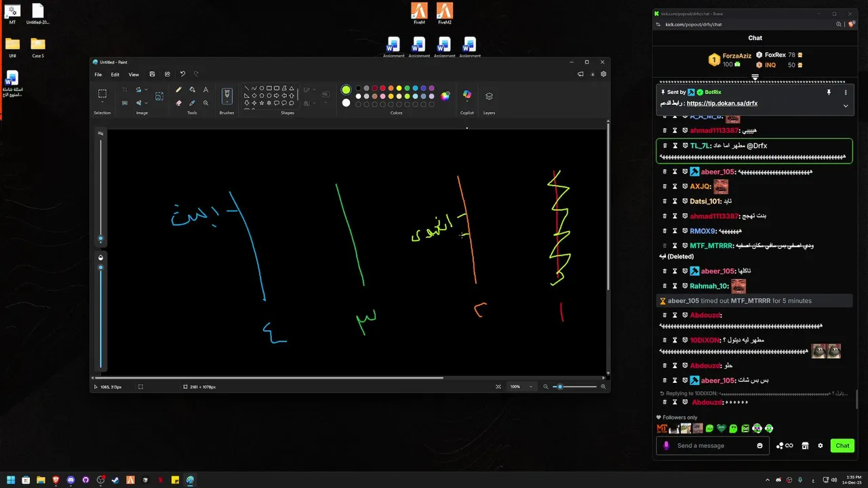Click the zoom in plus icon
Screen dimensions: 868x488
(x=604, y=386)
